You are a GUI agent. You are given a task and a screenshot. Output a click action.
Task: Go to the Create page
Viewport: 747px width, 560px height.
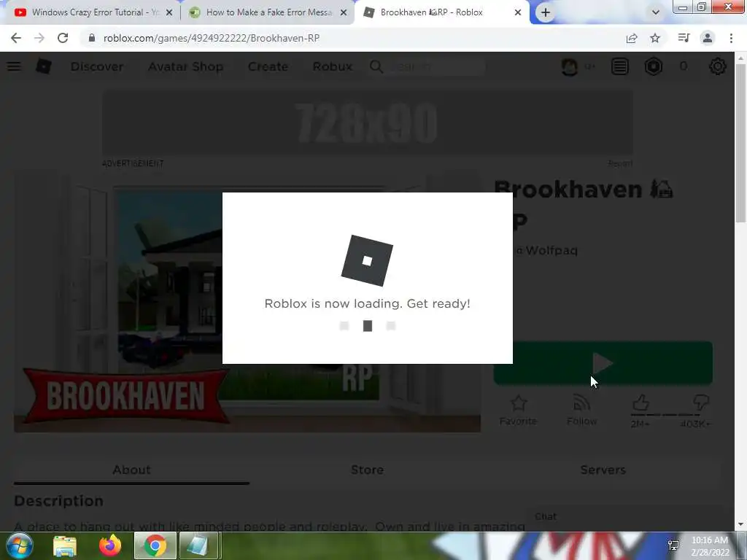point(268,66)
